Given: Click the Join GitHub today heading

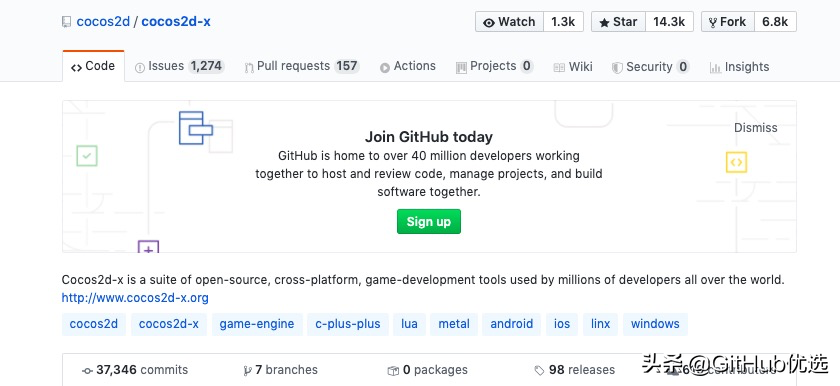Looking at the screenshot, I should (x=429, y=137).
